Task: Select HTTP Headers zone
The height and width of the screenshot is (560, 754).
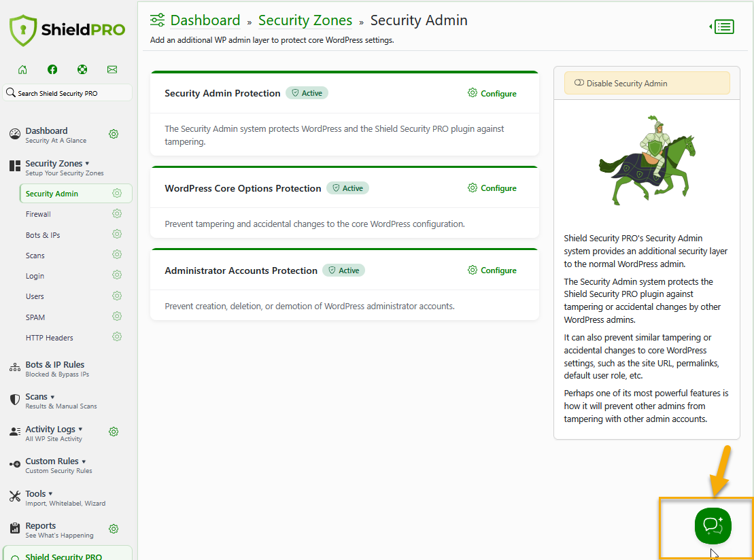Action: (x=50, y=338)
